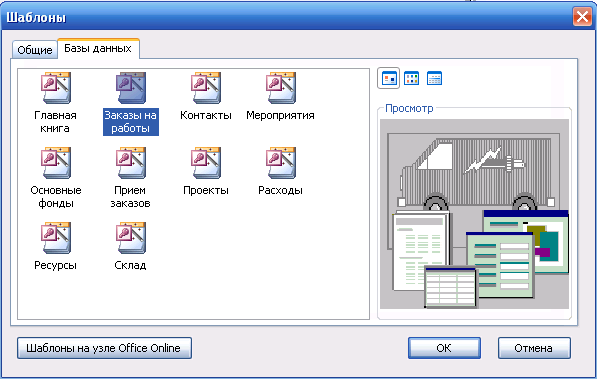Viewport: 597px width, 379px height.
Task: Click the Склад label text
Action: [x=130, y=265]
